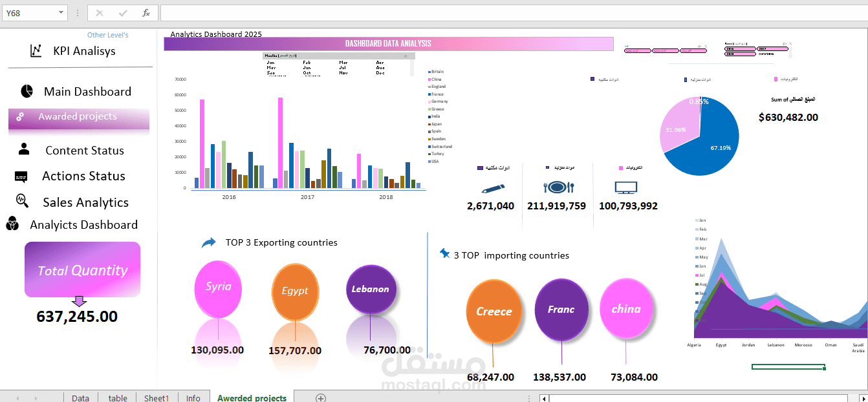The width and height of the screenshot is (868, 402).
Task: Click the formula bar Enter checkmark icon
Action: tap(123, 13)
